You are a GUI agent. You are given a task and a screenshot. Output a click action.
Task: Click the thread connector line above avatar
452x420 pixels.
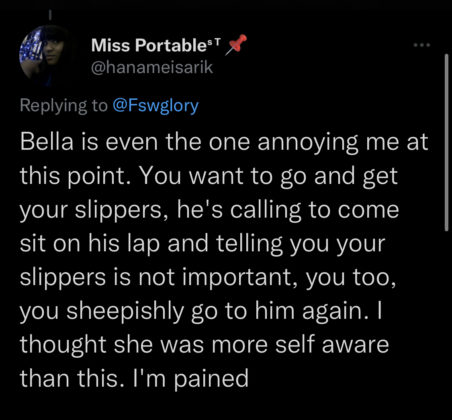[x=50, y=13]
